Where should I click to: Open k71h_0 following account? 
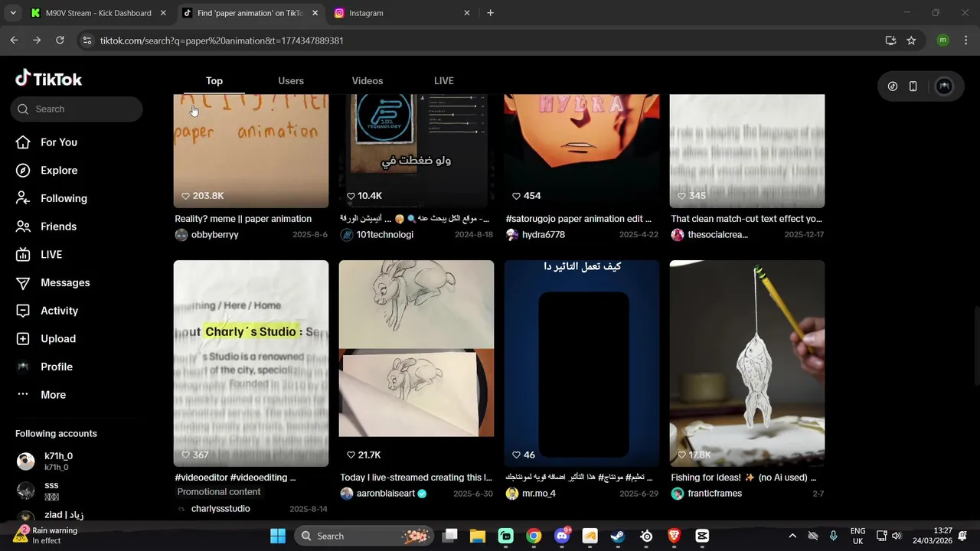point(58,461)
